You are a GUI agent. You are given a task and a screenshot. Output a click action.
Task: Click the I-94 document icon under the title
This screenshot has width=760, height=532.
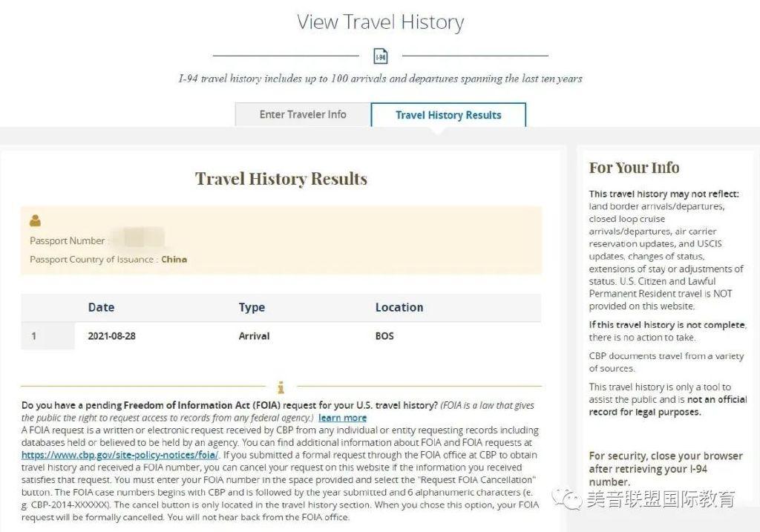click(380, 56)
